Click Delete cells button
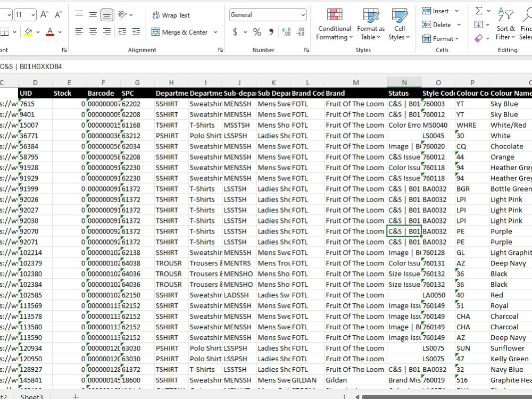This screenshot has width=532, height=399. [x=437, y=25]
